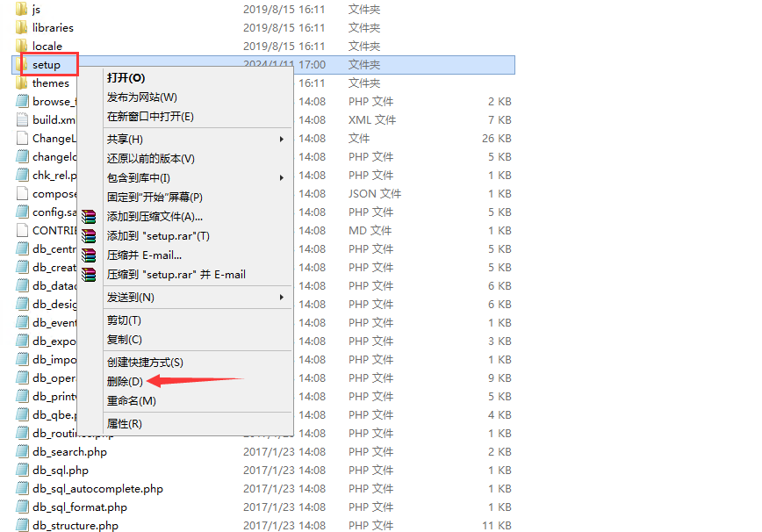Expand the 发送到(N) submenu arrow
The width and height of the screenshot is (762, 532).
click(282, 298)
